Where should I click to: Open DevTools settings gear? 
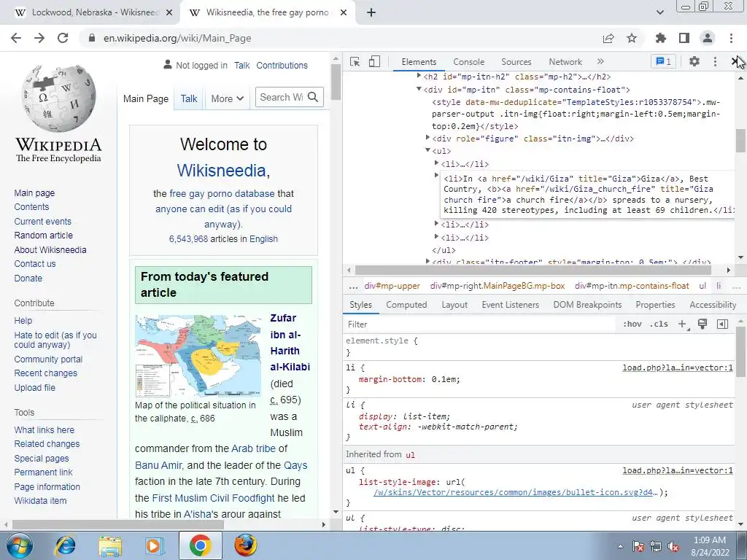(694, 61)
